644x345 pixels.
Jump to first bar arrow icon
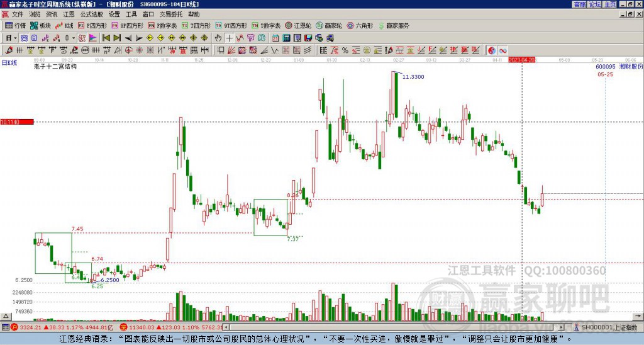pyautogui.click(x=106, y=38)
